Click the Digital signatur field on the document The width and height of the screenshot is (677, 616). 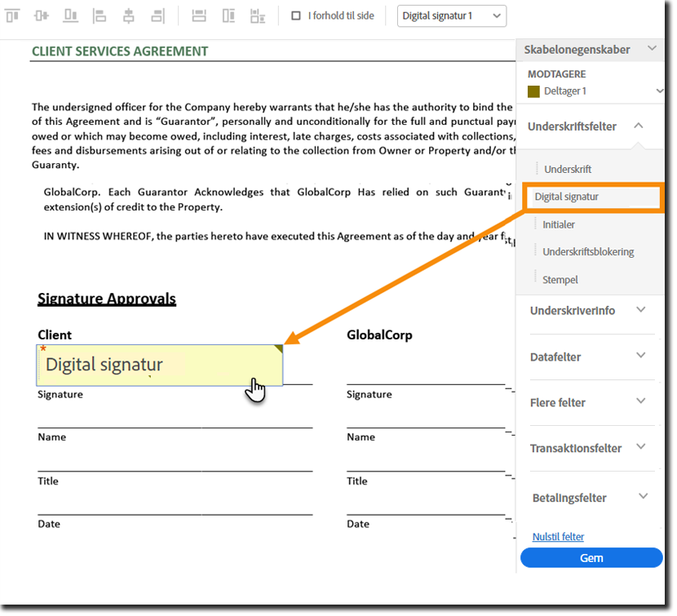pos(159,364)
